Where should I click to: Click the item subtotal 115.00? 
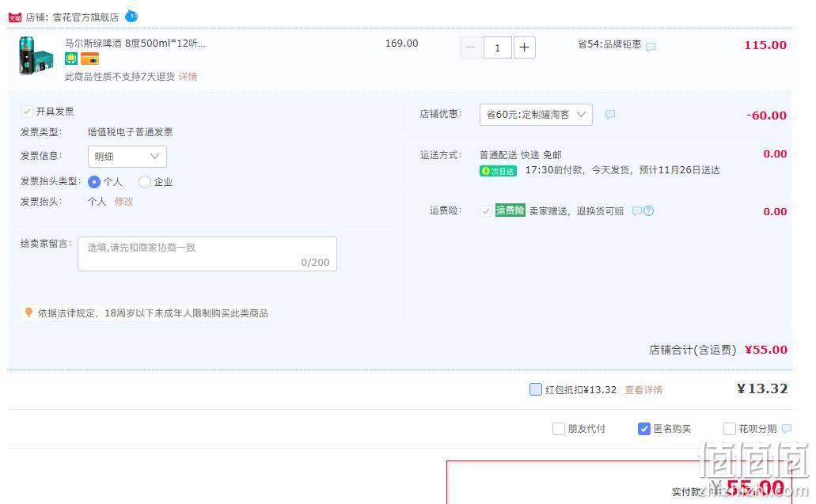[765, 45]
